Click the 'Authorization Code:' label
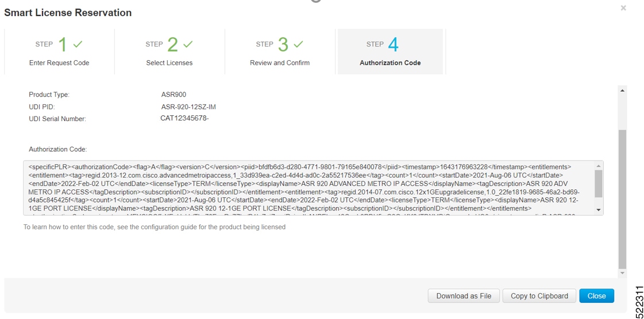The height and width of the screenshot is (319, 644). tap(58, 150)
